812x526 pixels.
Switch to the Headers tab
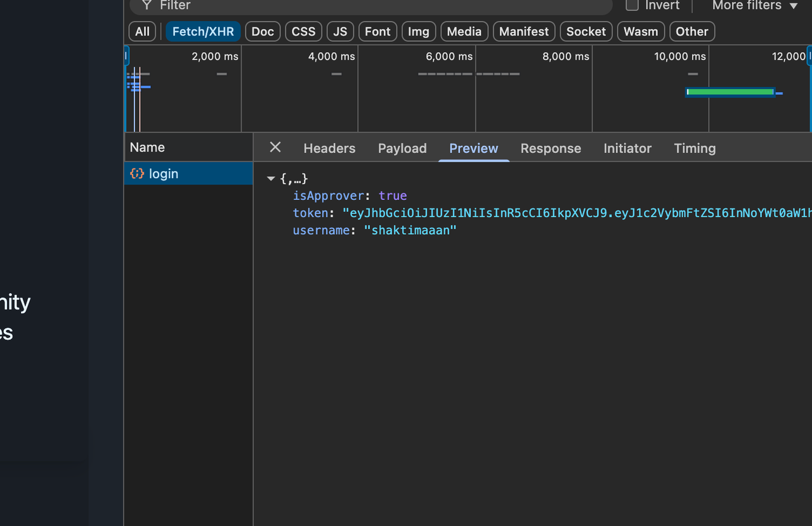coord(329,148)
